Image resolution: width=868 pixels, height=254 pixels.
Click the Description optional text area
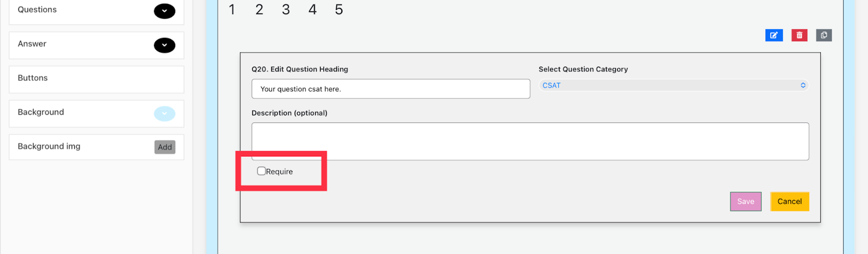click(530, 141)
